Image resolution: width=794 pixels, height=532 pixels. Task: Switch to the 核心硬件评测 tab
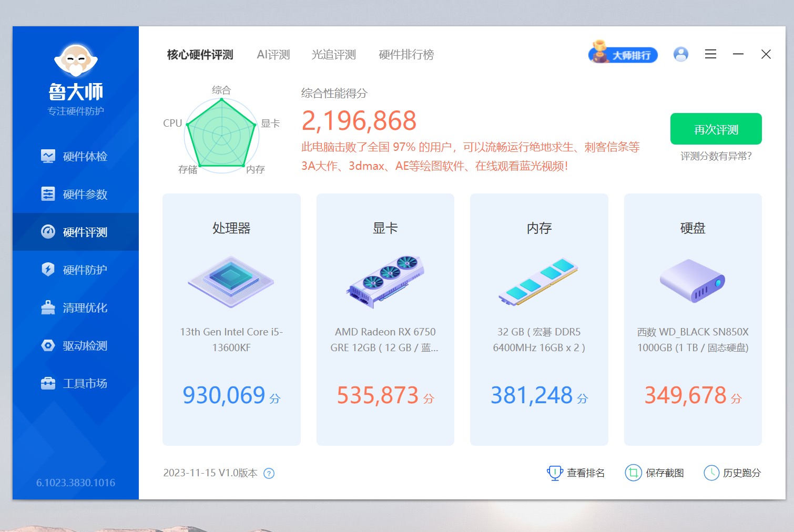coord(200,55)
